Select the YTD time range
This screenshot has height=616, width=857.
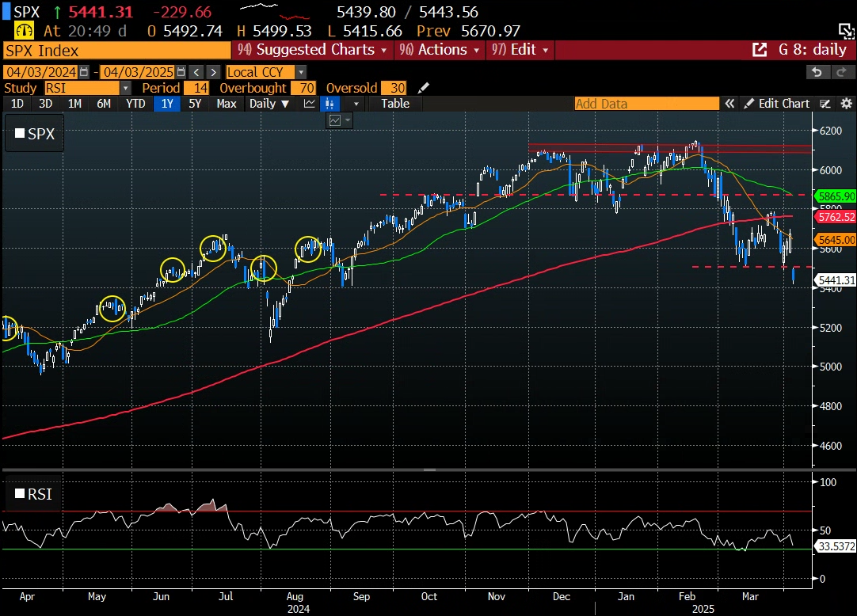tap(135, 104)
